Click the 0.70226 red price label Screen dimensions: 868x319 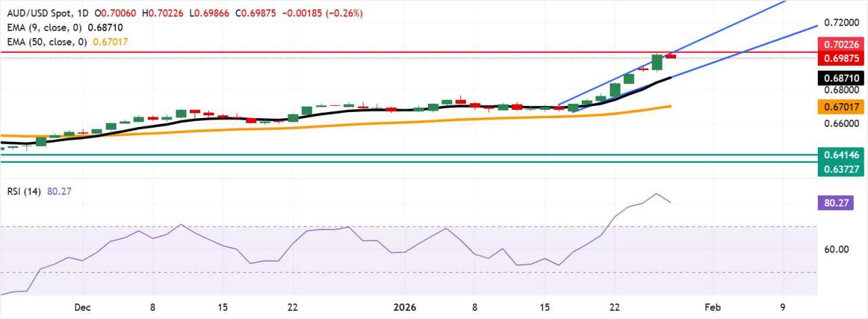pyautogui.click(x=842, y=44)
